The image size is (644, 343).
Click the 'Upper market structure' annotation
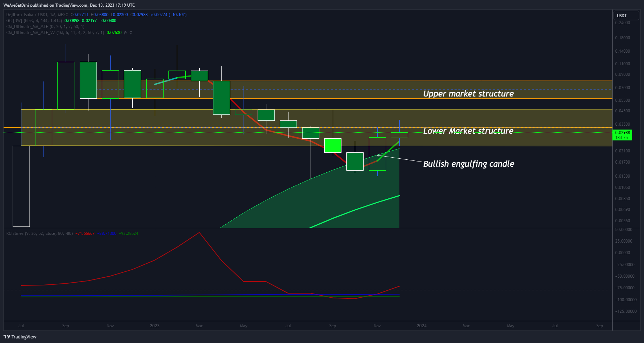tap(469, 94)
